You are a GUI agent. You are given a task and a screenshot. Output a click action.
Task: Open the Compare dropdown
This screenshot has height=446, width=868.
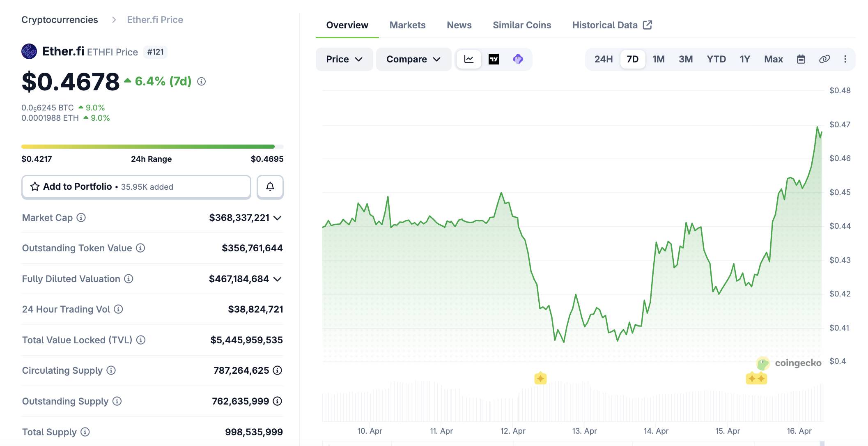tap(413, 59)
